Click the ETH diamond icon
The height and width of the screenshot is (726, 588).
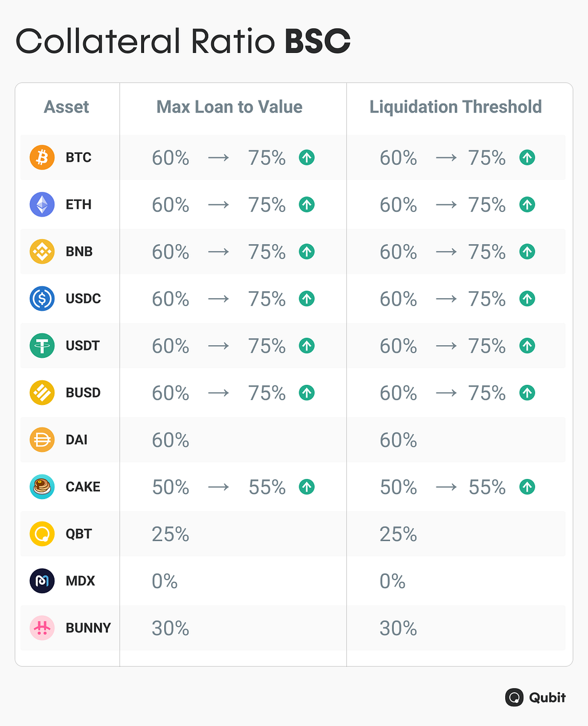42,204
